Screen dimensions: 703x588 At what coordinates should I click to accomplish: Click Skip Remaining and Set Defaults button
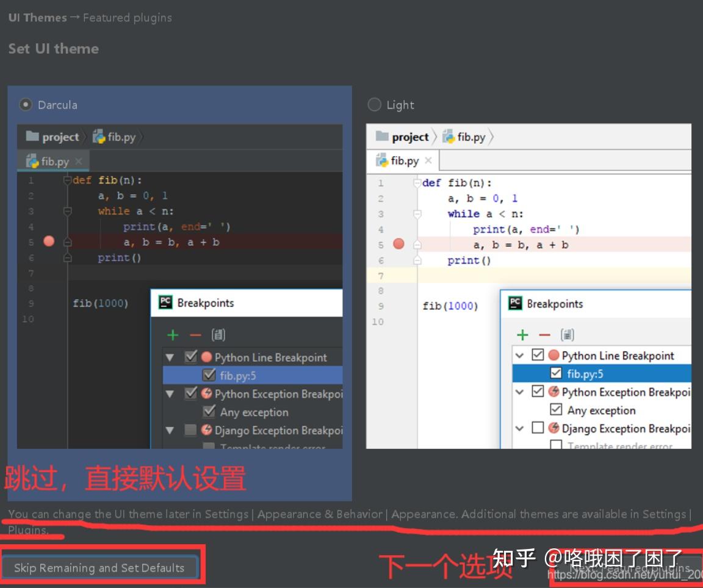99,568
